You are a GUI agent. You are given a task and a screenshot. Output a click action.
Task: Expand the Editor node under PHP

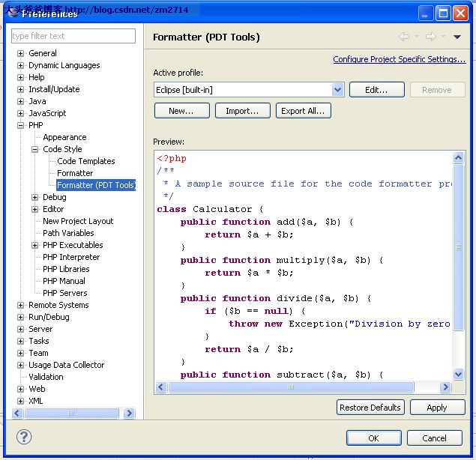pos(35,209)
